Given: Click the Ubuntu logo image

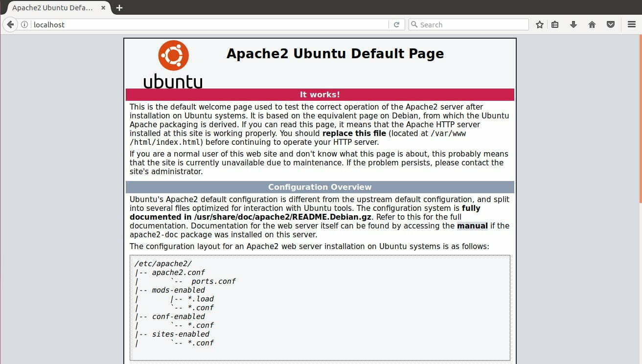Looking at the screenshot, I should click(x=173, y=64).
